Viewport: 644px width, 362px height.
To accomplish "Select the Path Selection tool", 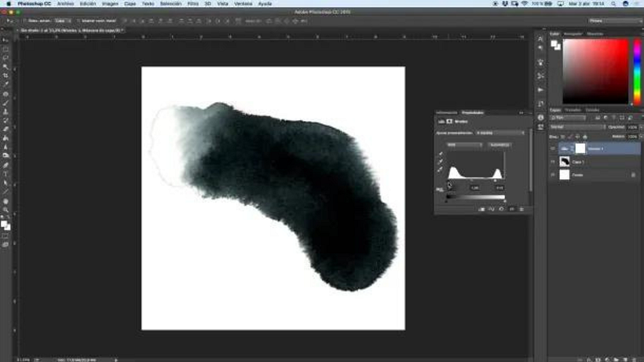I will tap(5, 183).
